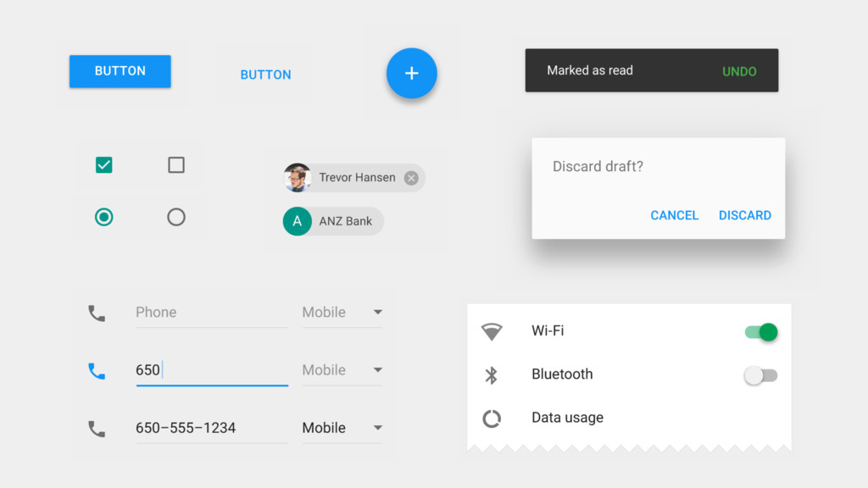Turn off the Wi-Fi switch
868x488 pixels.
(x=761, y=332)
